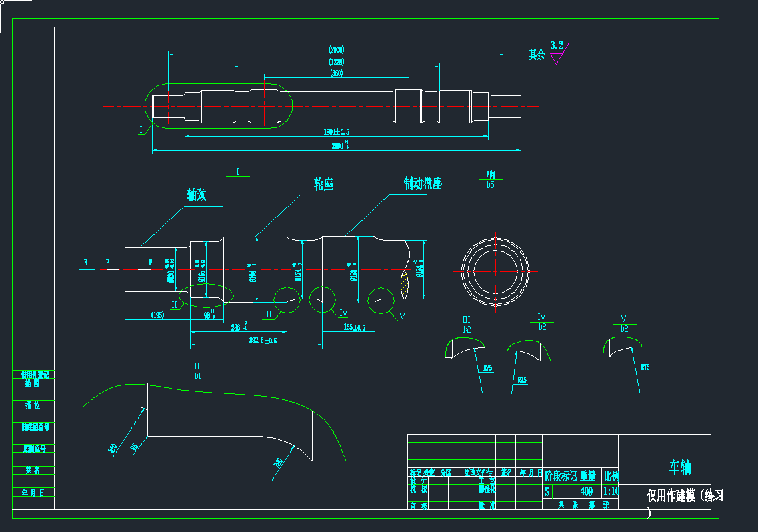Select the 轮座 leader label

click(323, 184)
